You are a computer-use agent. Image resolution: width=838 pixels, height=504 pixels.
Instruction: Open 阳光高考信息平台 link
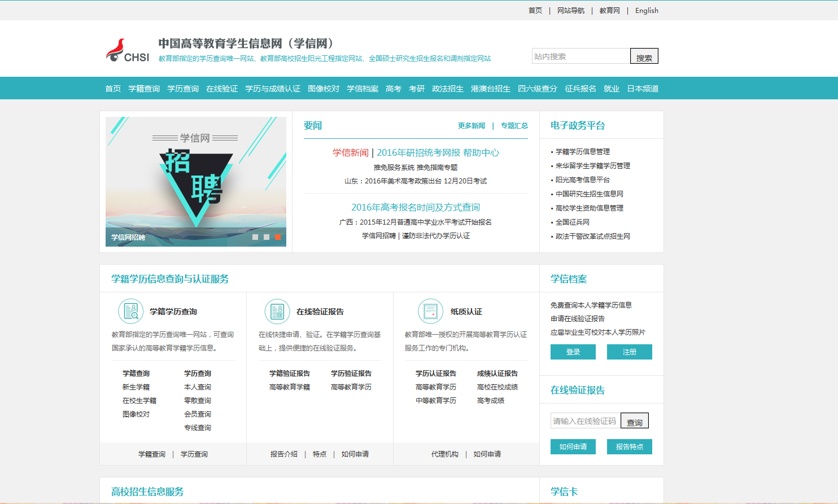(x=583, y=179)
